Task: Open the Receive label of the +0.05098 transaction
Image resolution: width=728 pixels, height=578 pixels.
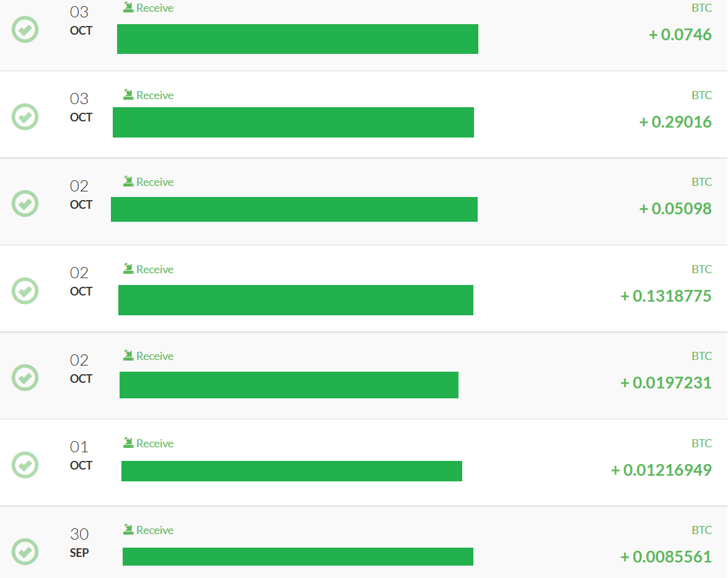Action: [x=155, y=182]
